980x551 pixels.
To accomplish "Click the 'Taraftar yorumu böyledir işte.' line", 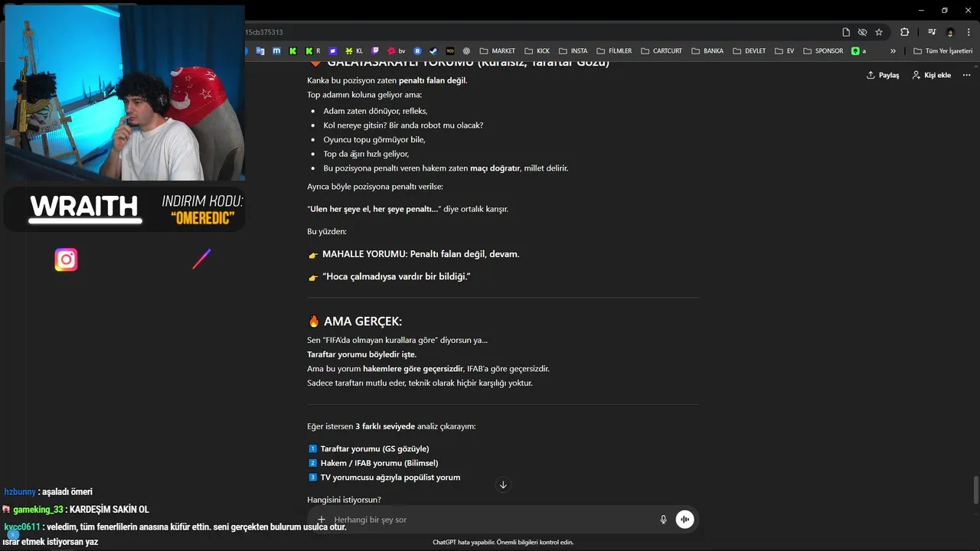I will point(361,354).
